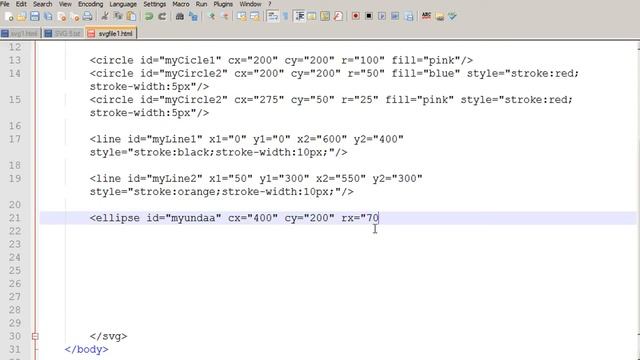Viewport: 640px width, 360px height.
Task: Collapse the svg fold marker at line 30
Action: [x=35, y=336]
